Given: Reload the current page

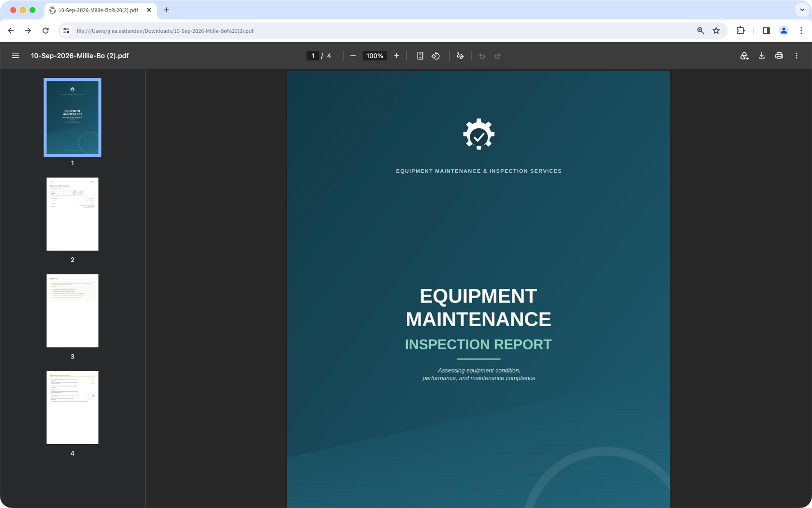Looking at the screenshot, I should 45,30.
